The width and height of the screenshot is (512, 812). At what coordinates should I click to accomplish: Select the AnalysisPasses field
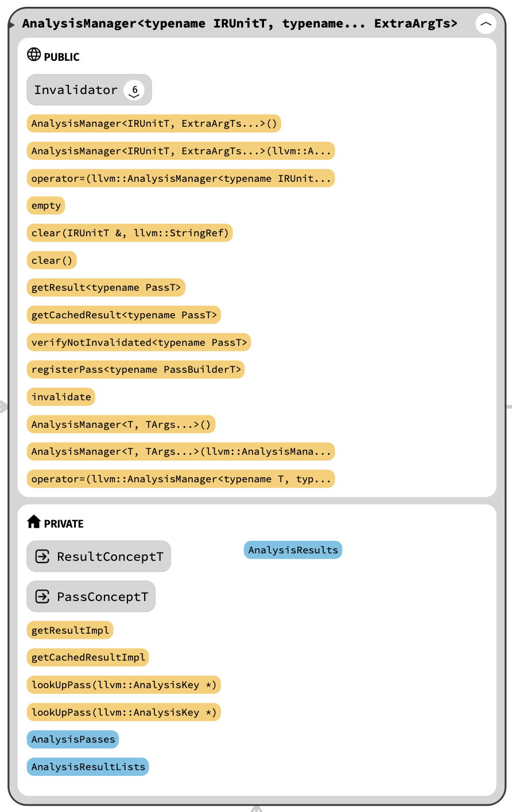(x=73, y=739)
